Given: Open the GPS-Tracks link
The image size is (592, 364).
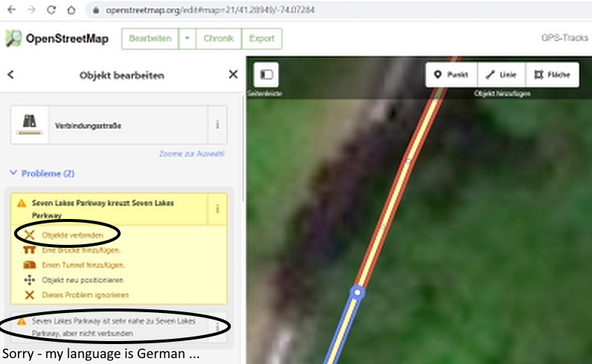Looking at the screenshot, I should 565,38.
